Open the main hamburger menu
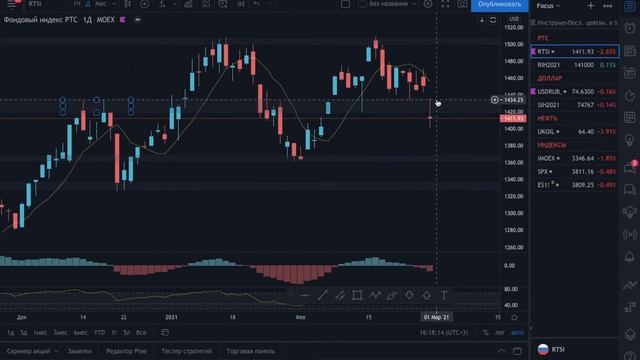 (11, 4)
